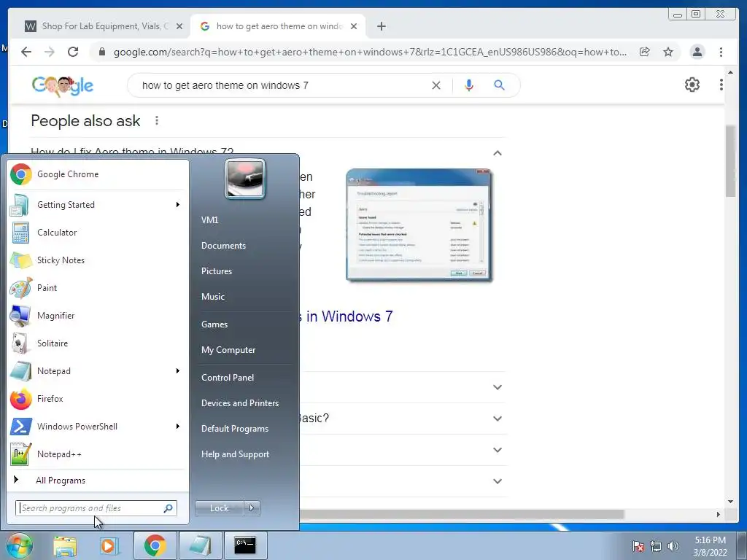
Task: Go back in Chrome
Action: (26, 52)
